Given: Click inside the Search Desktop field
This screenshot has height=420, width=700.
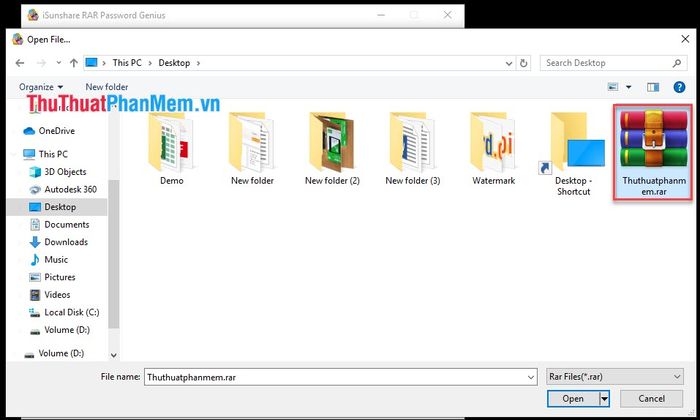Looking at the screenshot, I should tap(607, 63).
